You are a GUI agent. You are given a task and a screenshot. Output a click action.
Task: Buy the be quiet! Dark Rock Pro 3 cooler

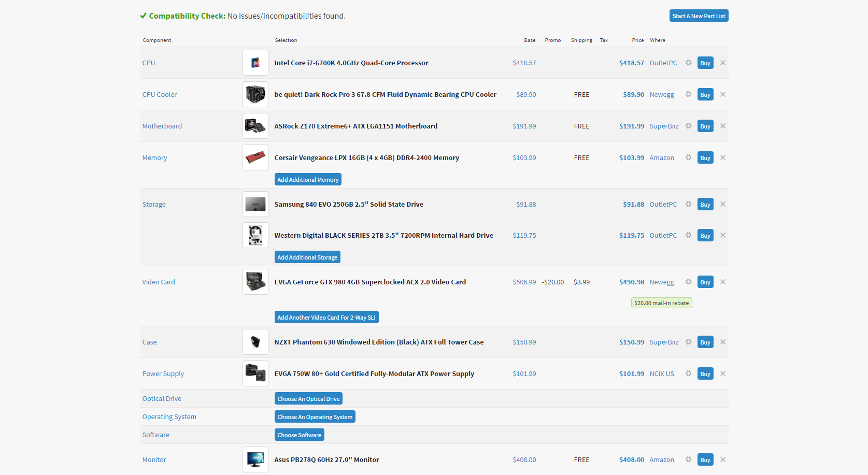click(705, 94)
